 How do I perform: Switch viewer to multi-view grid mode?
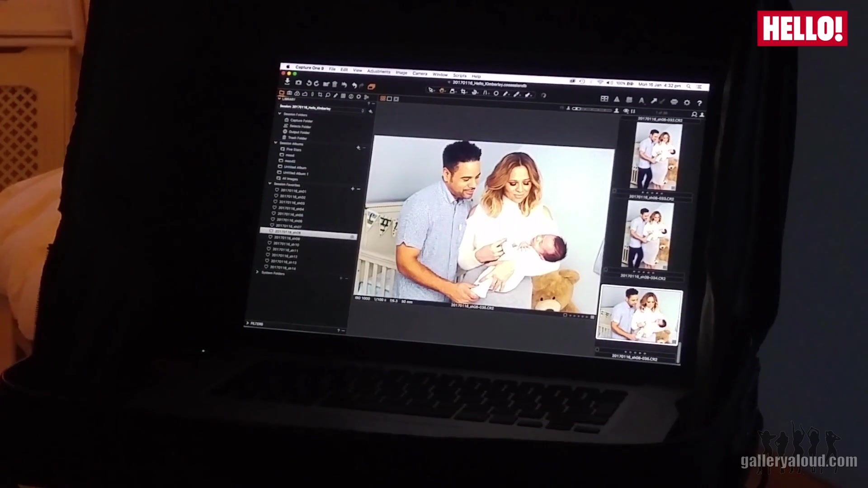382,98
